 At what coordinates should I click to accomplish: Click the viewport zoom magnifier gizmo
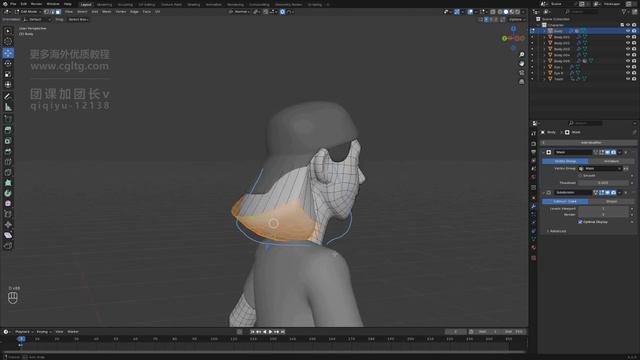[x=522, y=54]
